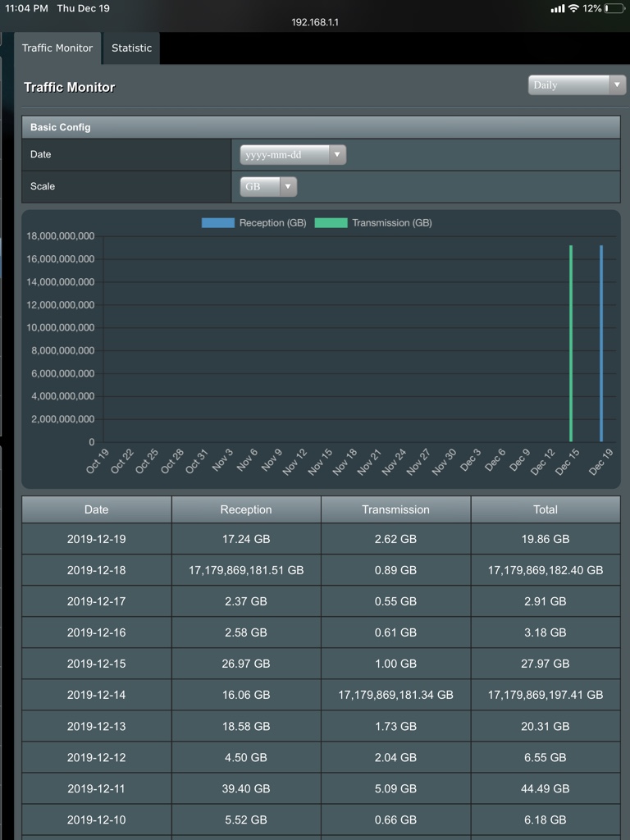Select the 2019-12-18 table row date
630x840 pixels.
(97, 570)
